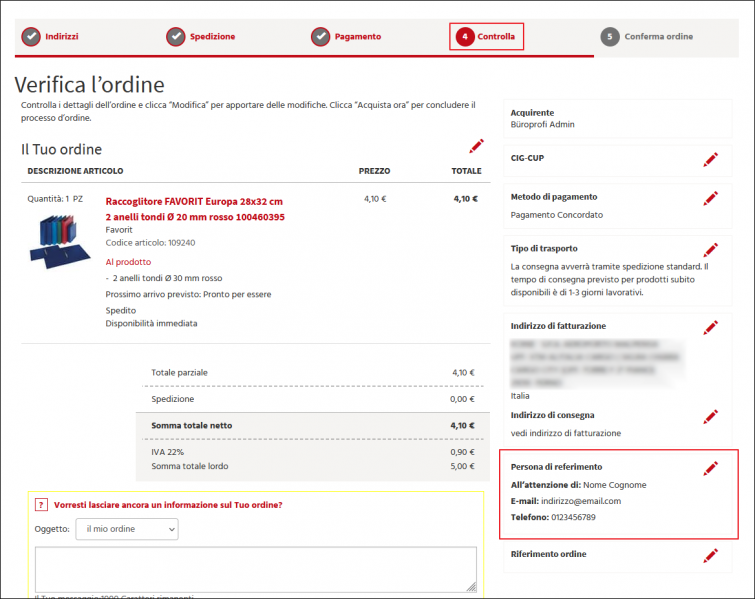Click the resize grip of message area
Screen dimensions: 755x599
point(471,587)
